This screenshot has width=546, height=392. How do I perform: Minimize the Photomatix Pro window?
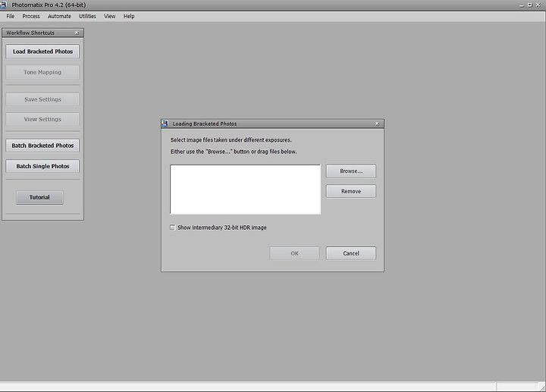click(x=522, y=5)
